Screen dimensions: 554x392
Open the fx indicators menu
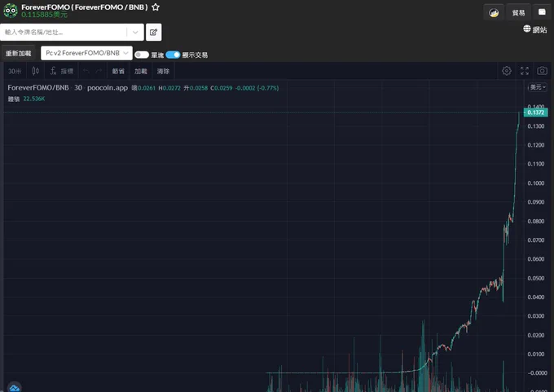(x=61, y=71)
